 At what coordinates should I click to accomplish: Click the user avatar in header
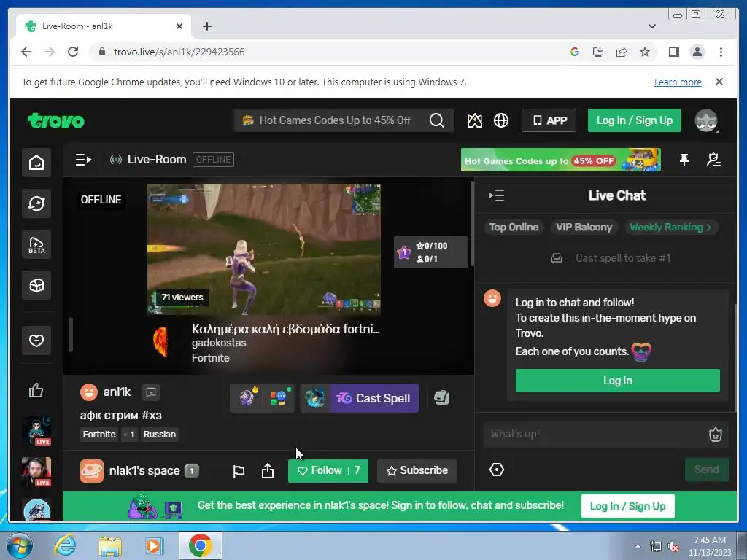pyautogui.click(x=706, y=120)
